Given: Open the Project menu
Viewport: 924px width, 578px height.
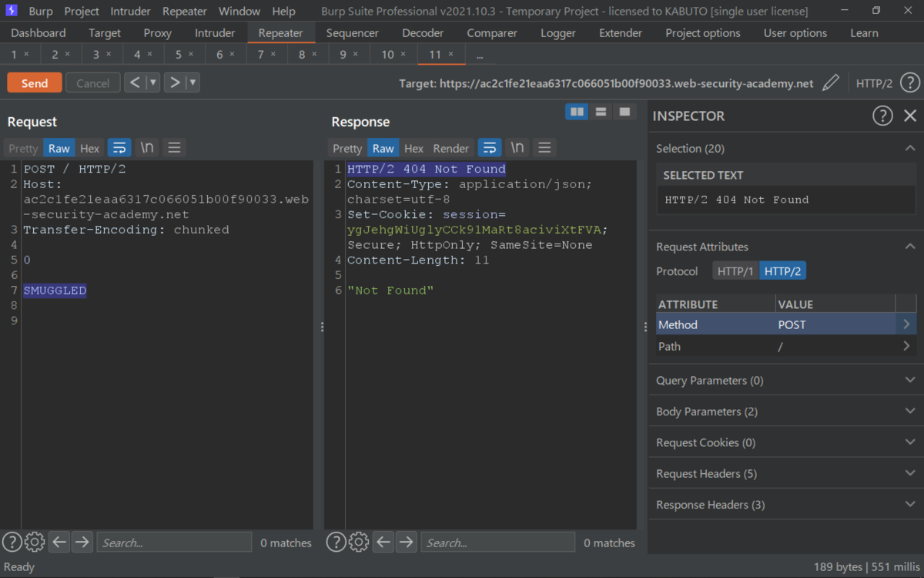Looking at the screenshot, I should pos(82,12).
